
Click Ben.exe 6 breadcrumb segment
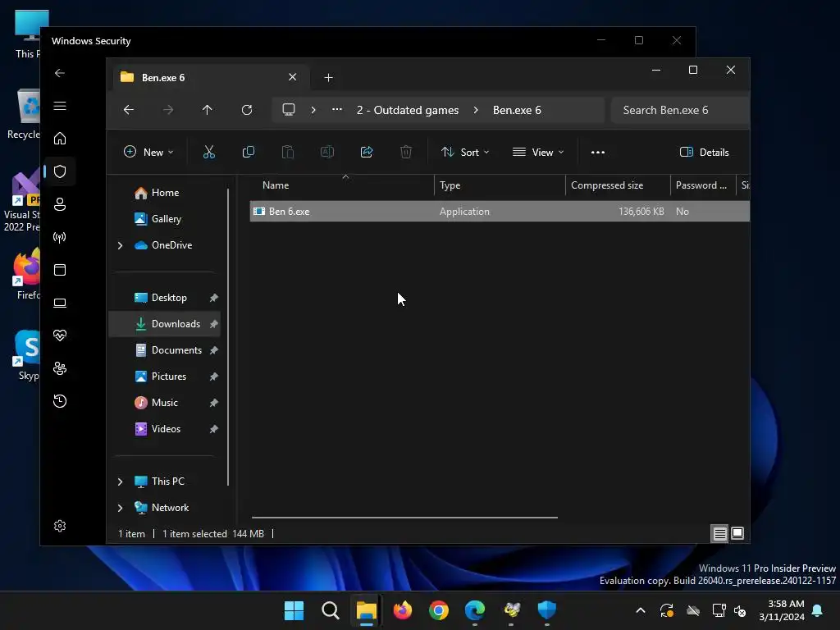click(517, 110)
